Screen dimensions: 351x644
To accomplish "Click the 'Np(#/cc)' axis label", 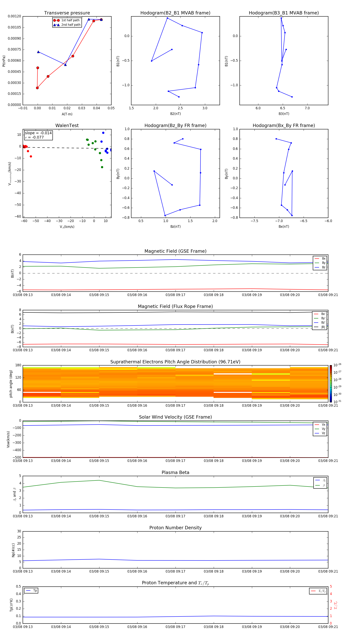I will pos(13,550).
